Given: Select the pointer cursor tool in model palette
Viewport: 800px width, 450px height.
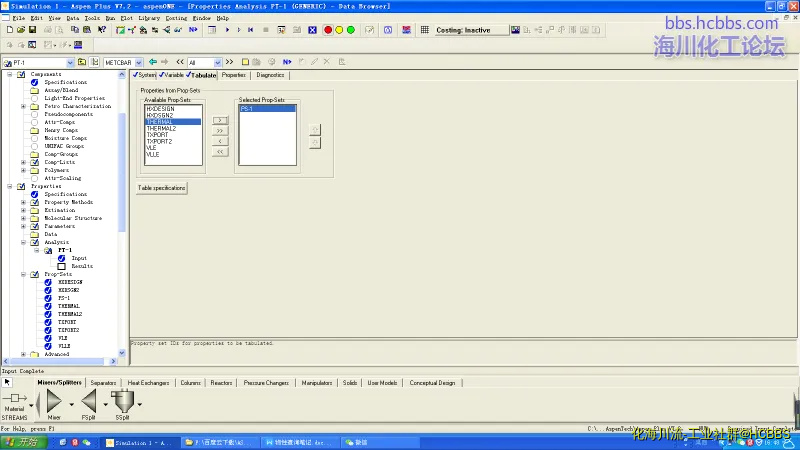Looking at the screenshot, I should point(7,382).
